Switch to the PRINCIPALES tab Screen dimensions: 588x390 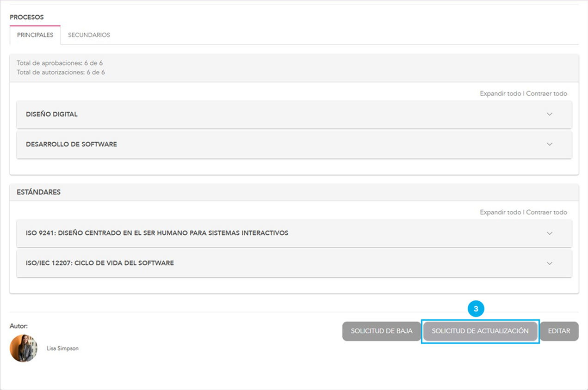(35, 35)
